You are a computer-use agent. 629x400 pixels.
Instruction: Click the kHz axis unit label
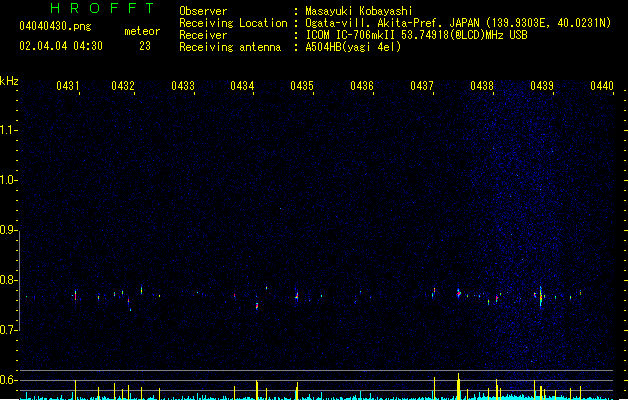[9, 81]
